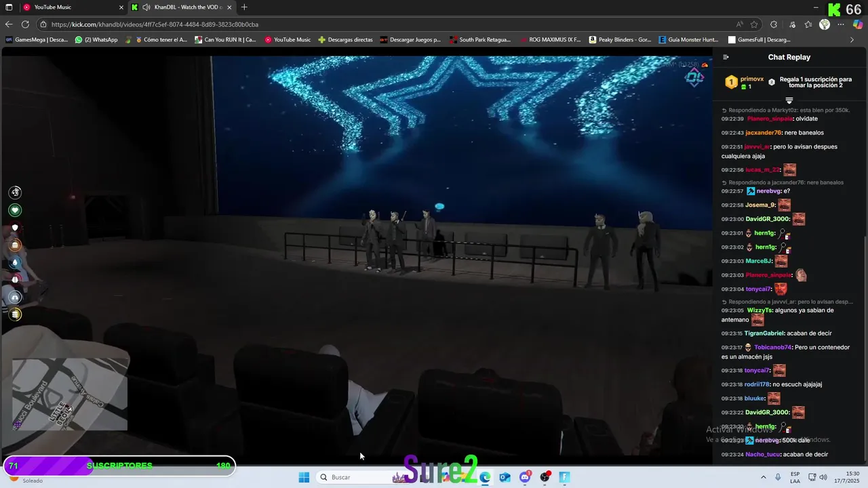The height and width of the screenshot is (488, 868).
Task: Open ROG MAXIMUS IX bookmark
Action: (x=550, y=39)
